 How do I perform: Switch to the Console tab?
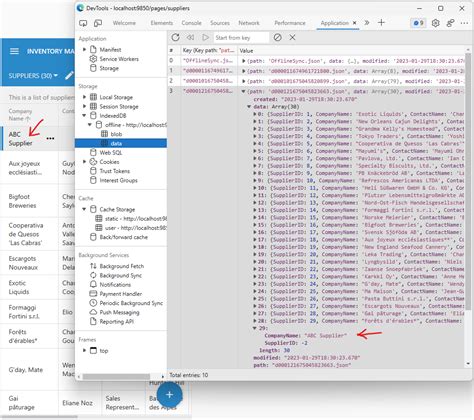191,23
